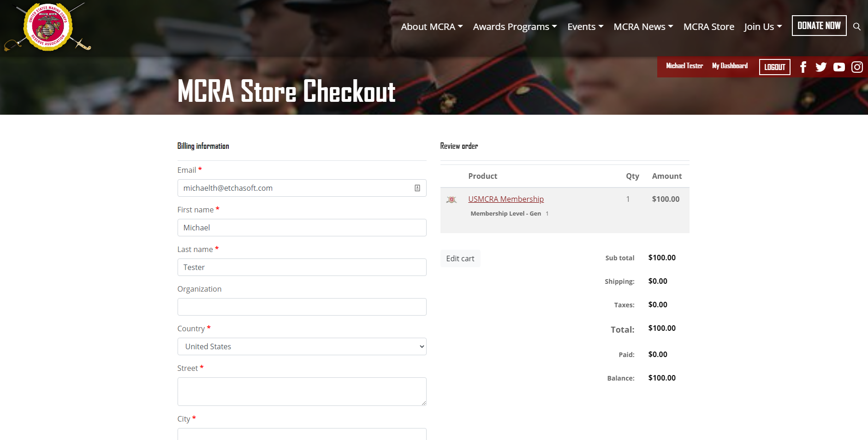Click the Sub total label
The image size is (868, 440).
(620, 258)
